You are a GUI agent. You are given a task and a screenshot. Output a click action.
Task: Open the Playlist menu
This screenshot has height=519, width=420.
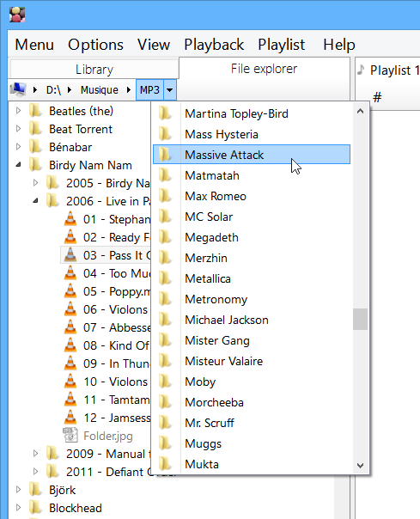(282, 45)
